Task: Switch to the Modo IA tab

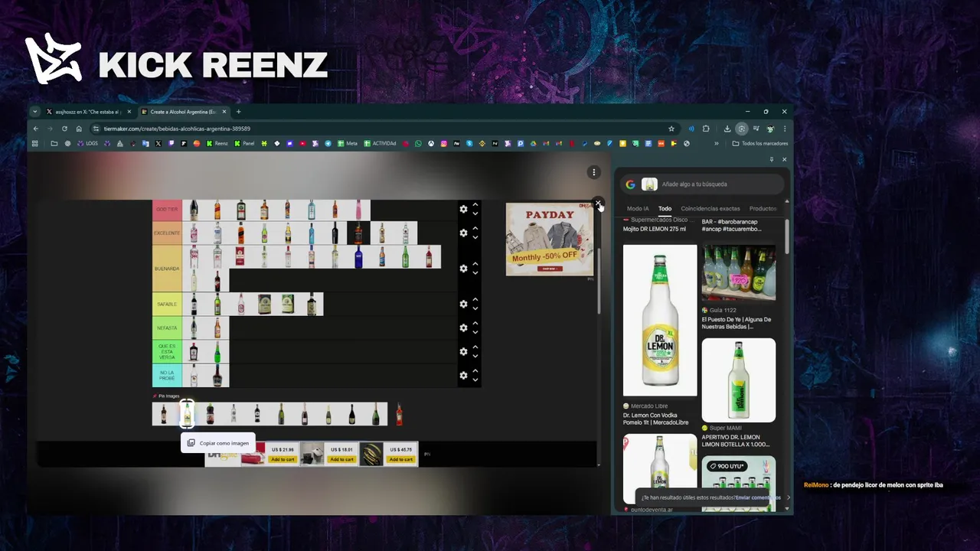Action: tap(638, 209)
